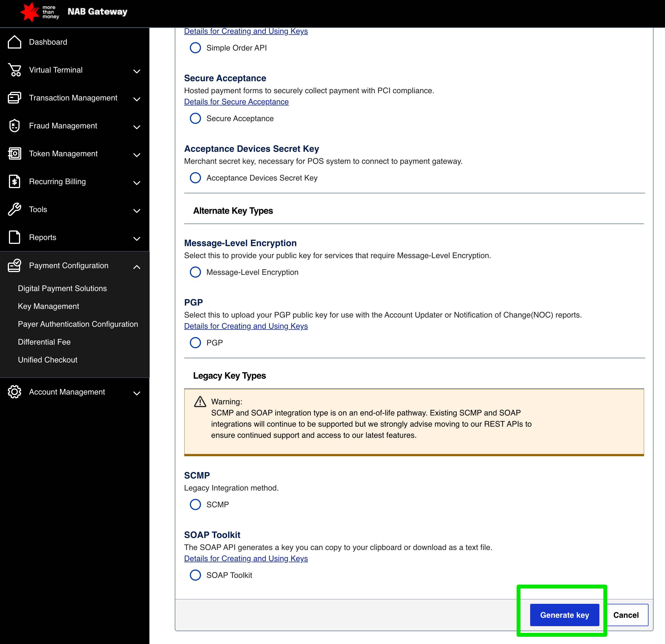665x644 pixels.
Task: Click the Reports document icon
Action: pos(14,237)
